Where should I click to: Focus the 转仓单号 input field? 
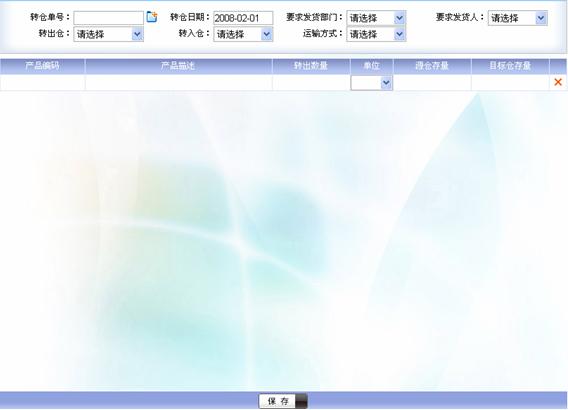click(109, 18)
